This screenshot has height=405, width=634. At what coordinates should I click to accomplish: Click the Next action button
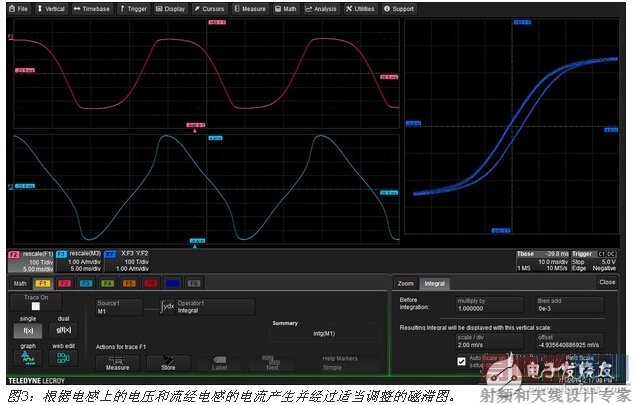pyautogui.click(x=272, y=363)
